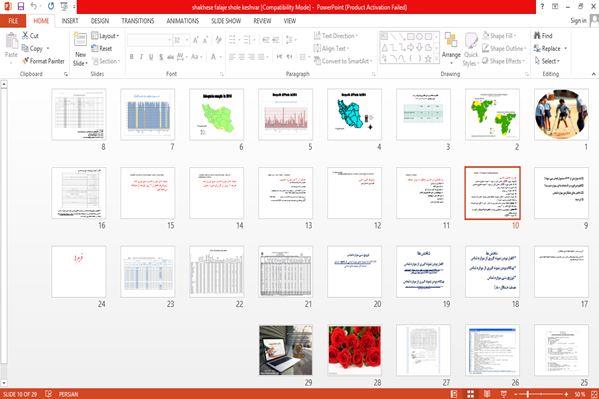Click the Quick Styles icon
Image resolution: width=599 pixels, height=399 pixels.
pyautogui.click(x=471, y=49)
